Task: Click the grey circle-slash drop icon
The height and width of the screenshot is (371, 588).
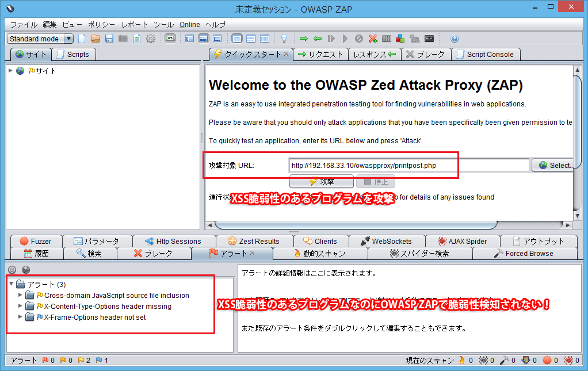Action: tap(359, 39)
